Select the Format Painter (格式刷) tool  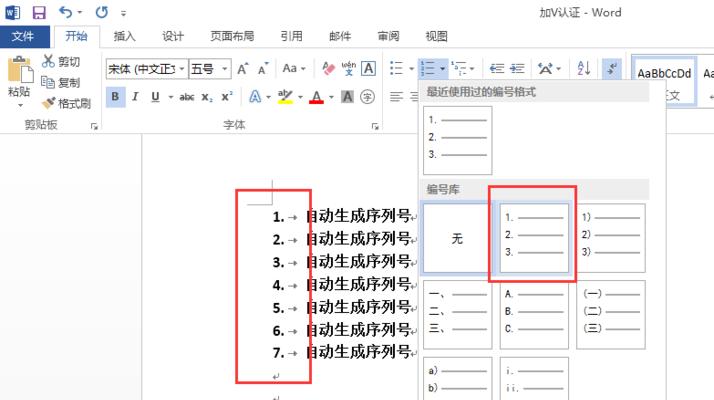point(49,103)
